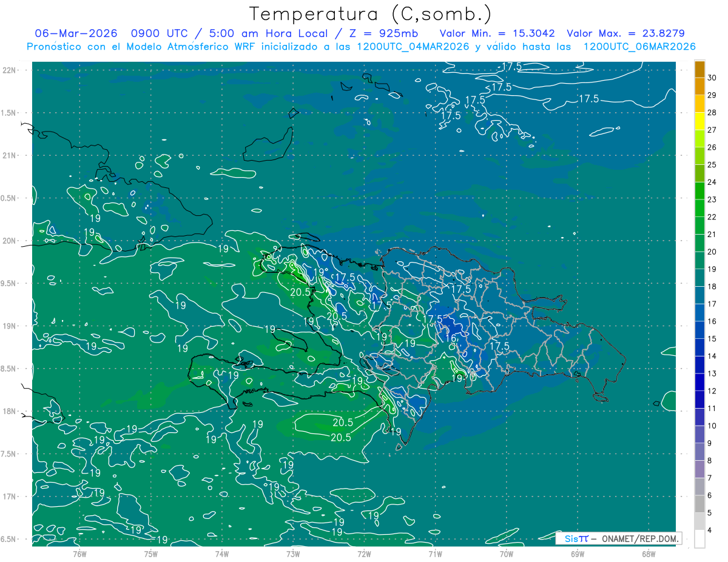Click the title "Temperatura (C,somb.)"
Screen dimensions: 728x562
coord(370,14)
